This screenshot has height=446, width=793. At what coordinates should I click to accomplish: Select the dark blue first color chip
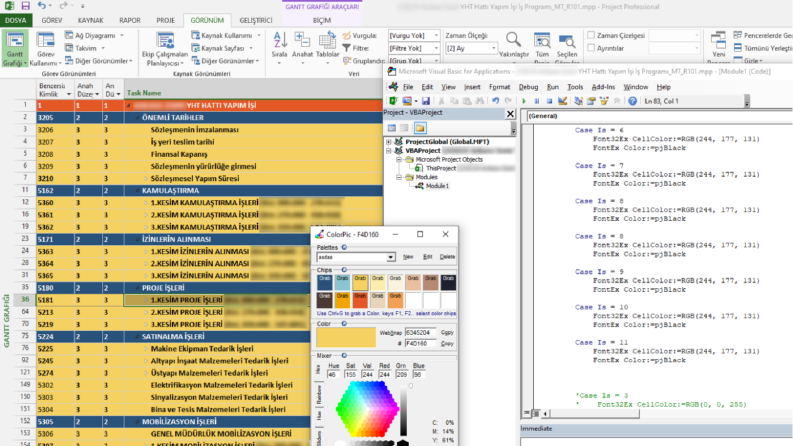325,282
